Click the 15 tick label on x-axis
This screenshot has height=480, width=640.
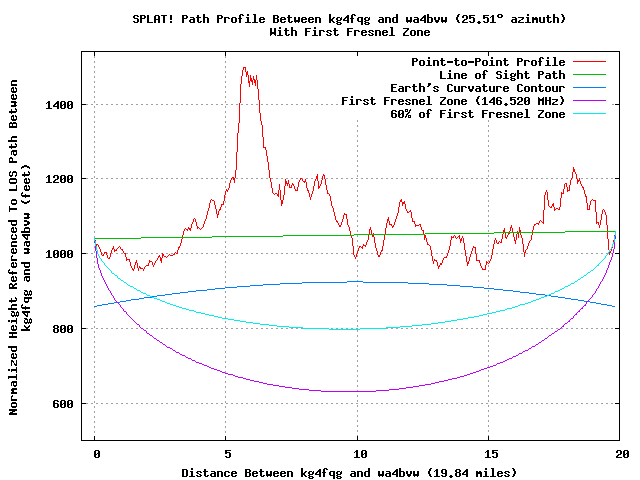click(x=488, y=453)
